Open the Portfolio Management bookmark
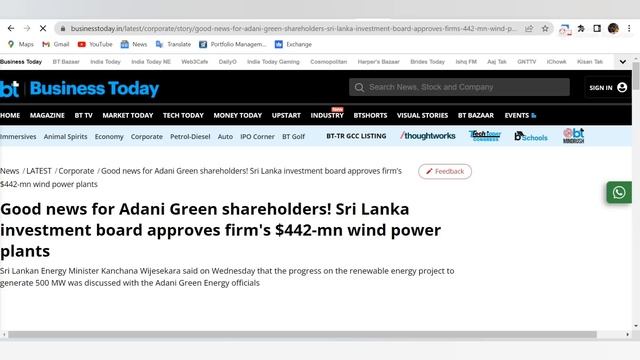 [x=232, y=44]
